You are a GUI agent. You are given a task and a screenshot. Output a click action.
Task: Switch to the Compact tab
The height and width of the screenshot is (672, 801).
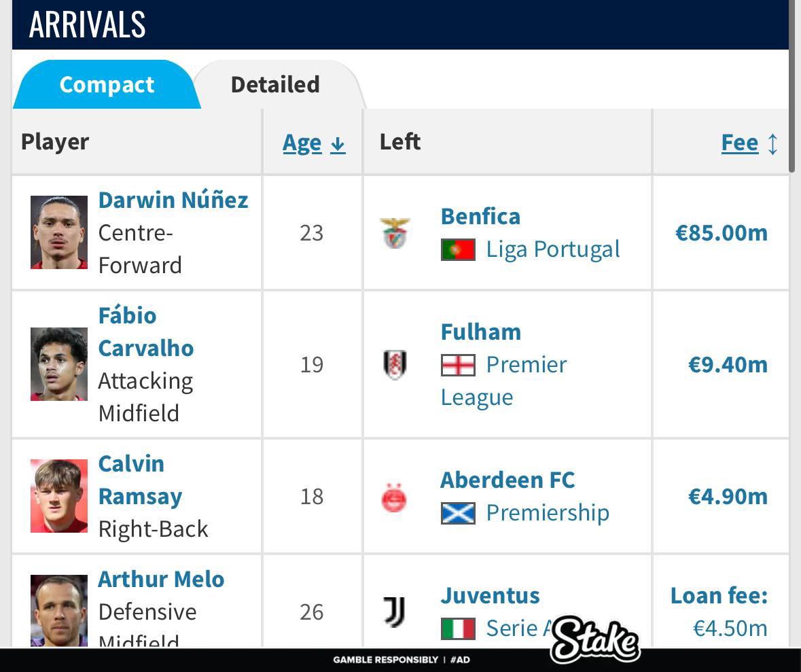click(107, 84)
